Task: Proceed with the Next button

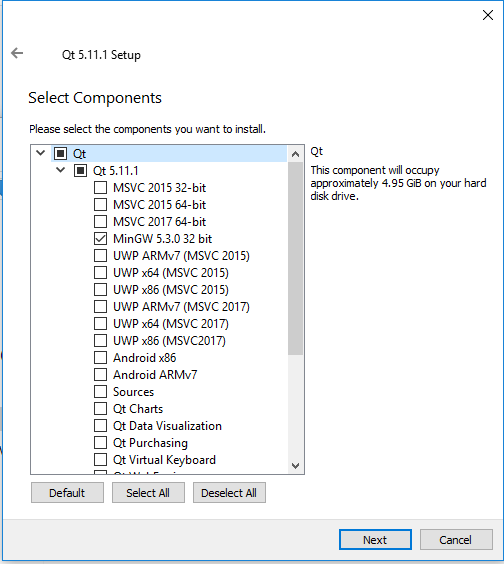Action: [375, 539]
